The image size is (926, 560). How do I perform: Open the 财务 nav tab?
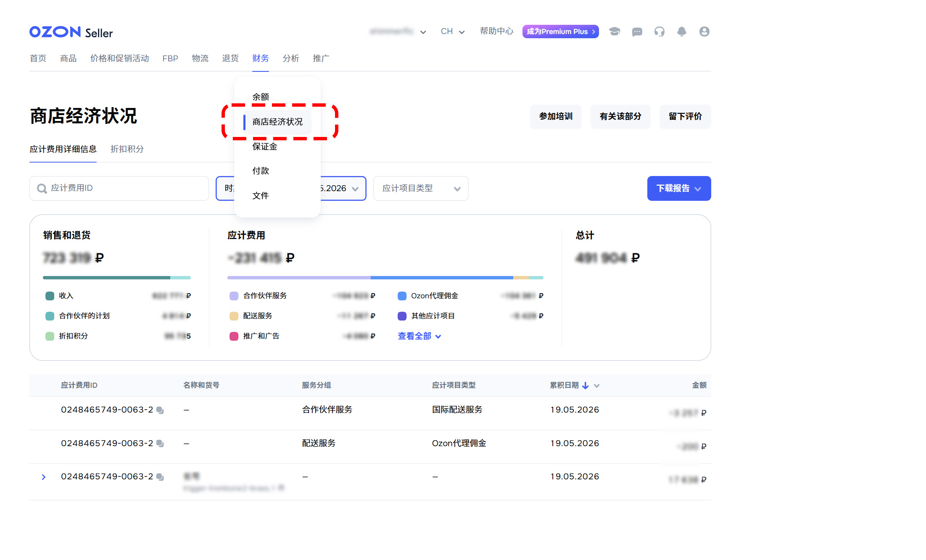click(x=261, y=58)
